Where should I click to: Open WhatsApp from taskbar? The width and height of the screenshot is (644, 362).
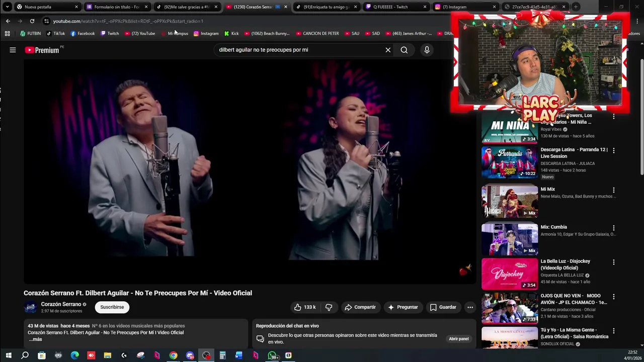272,355
